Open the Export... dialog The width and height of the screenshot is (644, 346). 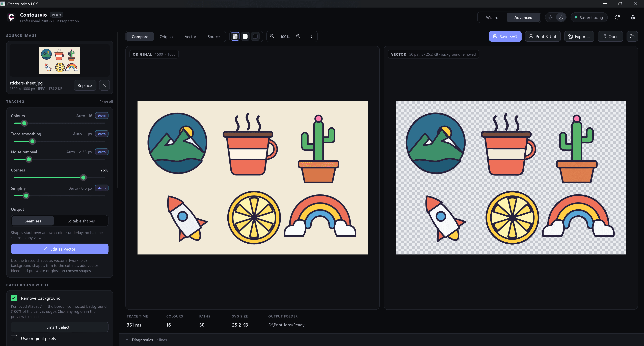[x=579, y=37]
